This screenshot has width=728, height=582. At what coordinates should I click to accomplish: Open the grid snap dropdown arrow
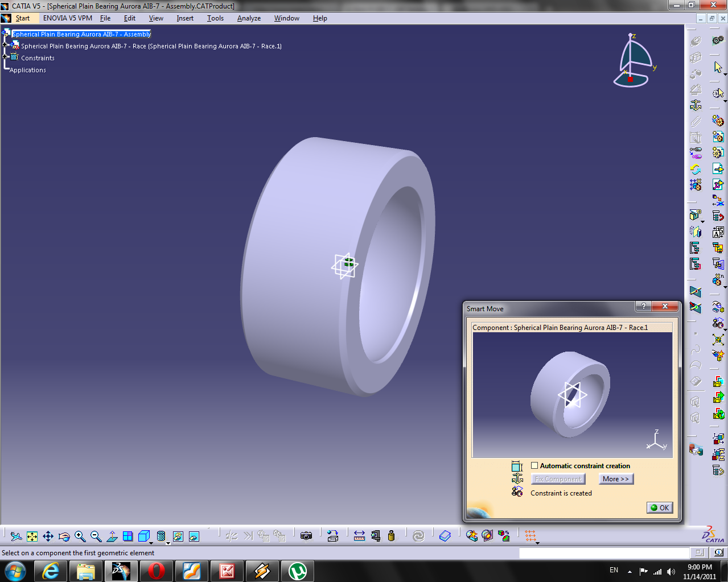537,542
